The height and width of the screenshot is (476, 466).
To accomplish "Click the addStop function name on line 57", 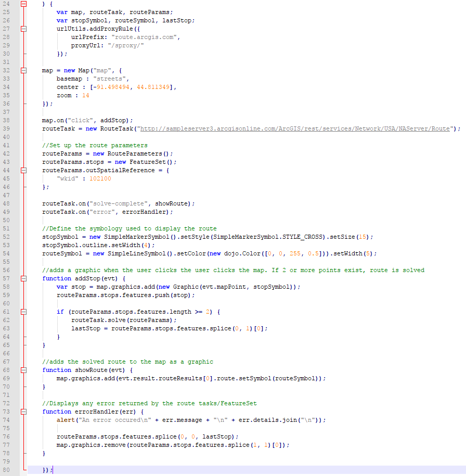I will pyautogui.click(x=87, y=278).
